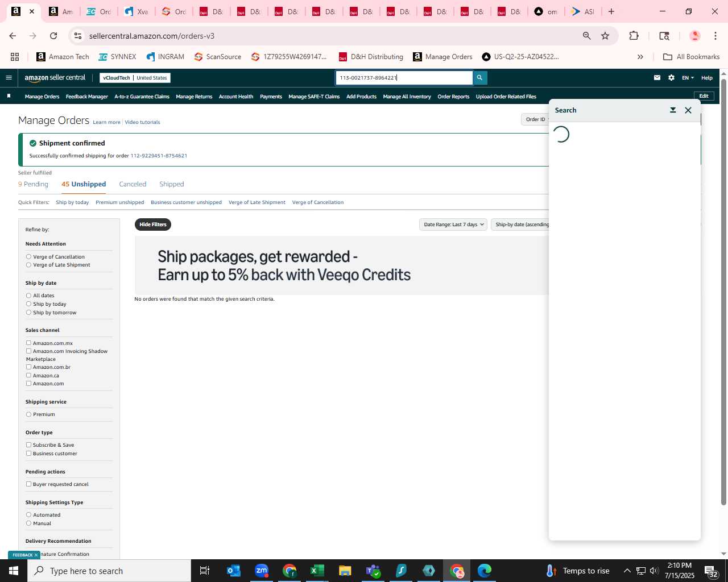
Task: Select Ship by today radio button
Action: point(28,304)
